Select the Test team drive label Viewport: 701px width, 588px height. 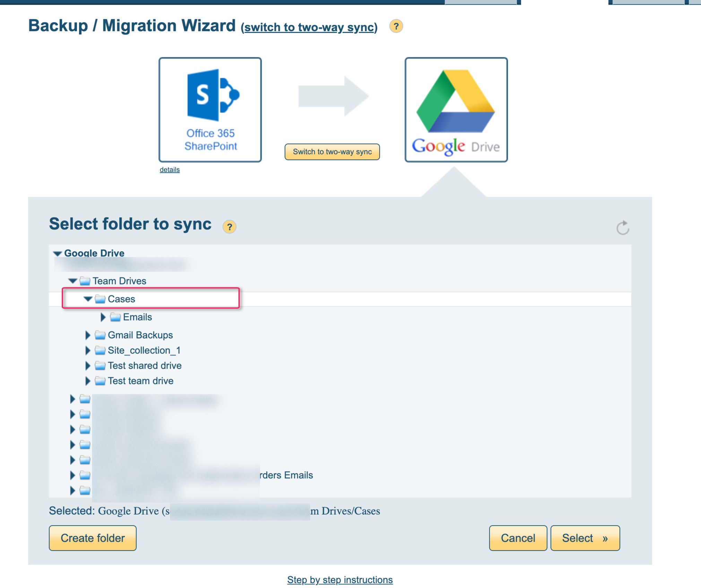140,381
